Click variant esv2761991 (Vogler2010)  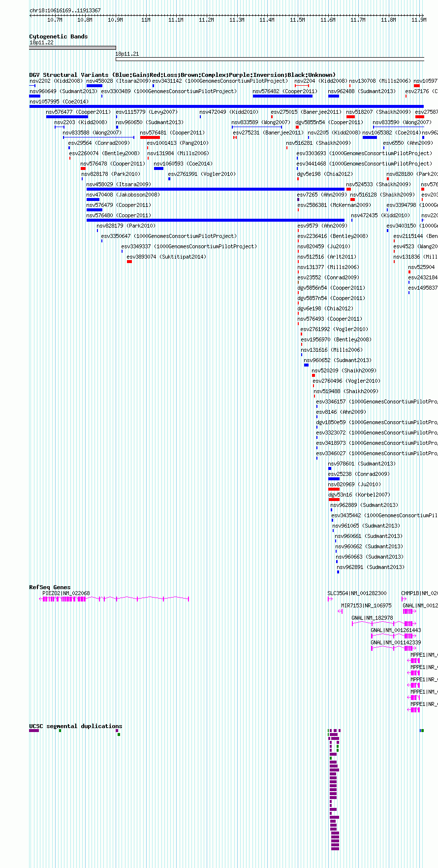click(x=202, y=174)
